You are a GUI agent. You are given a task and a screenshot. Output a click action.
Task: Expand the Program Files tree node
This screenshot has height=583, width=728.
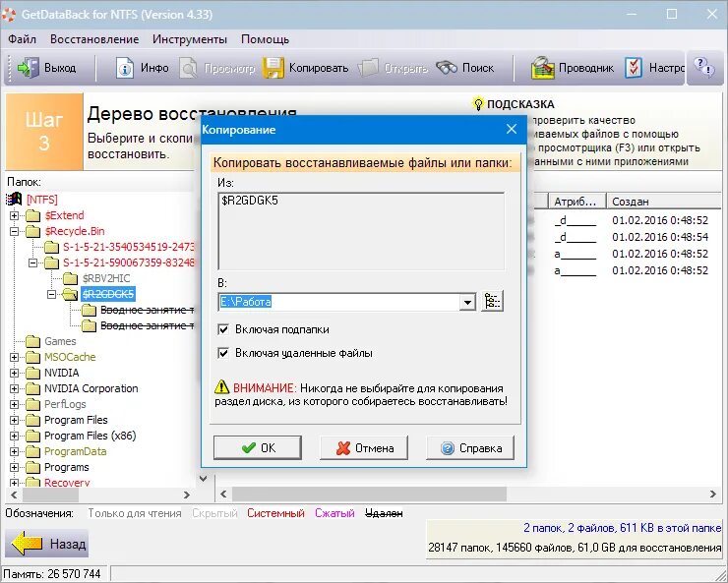click(x=15, y=420)
